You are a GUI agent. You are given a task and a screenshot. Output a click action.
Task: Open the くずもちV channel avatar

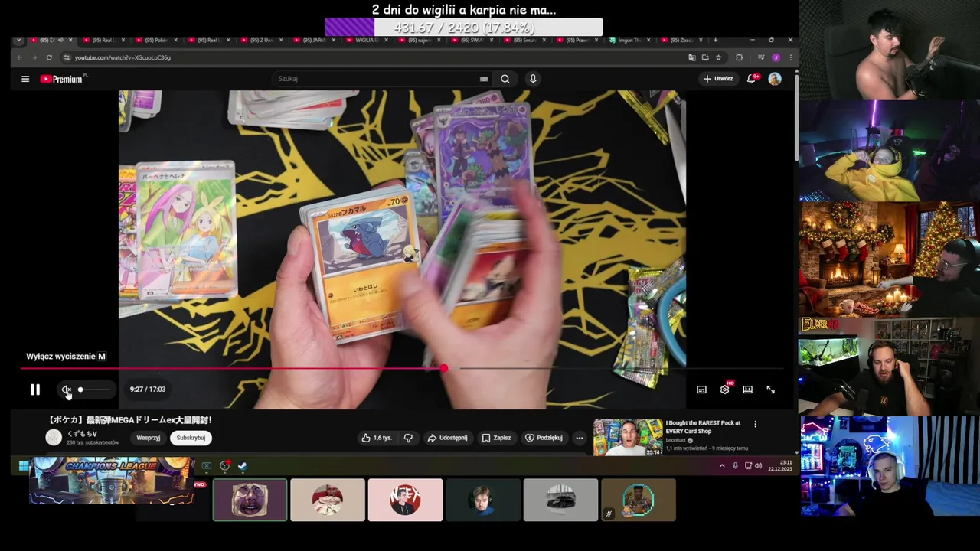pyautogui.click(x=54, y=437)
